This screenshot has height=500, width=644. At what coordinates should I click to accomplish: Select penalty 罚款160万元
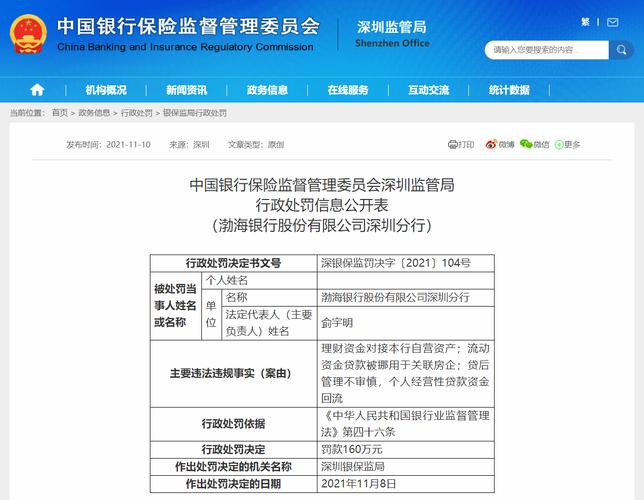[352, 449]
